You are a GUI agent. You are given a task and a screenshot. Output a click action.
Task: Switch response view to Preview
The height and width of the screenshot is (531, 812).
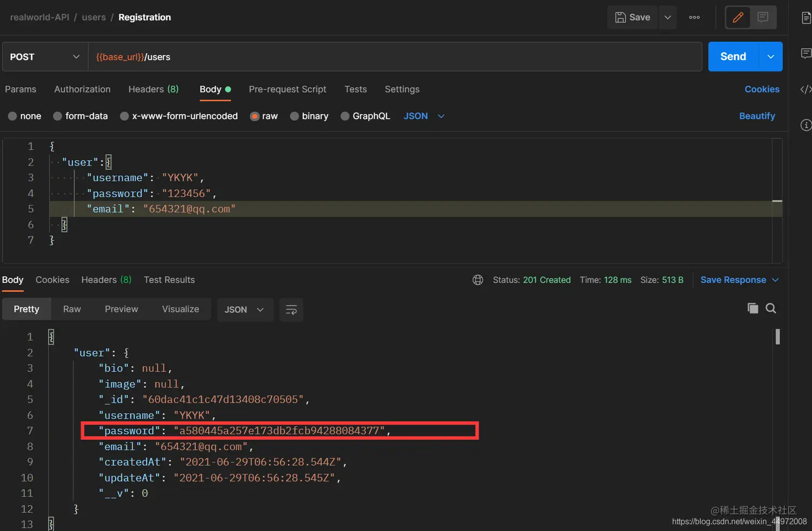[x=121, y=309]
